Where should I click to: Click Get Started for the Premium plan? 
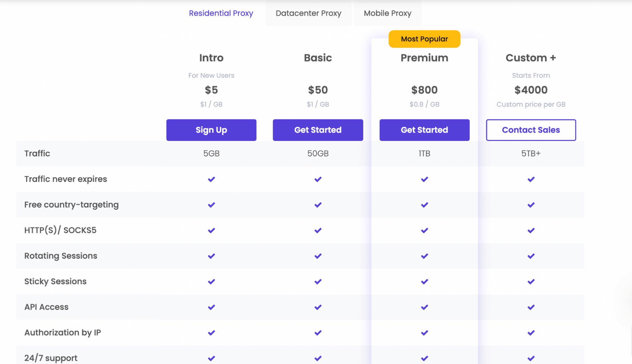424,130
